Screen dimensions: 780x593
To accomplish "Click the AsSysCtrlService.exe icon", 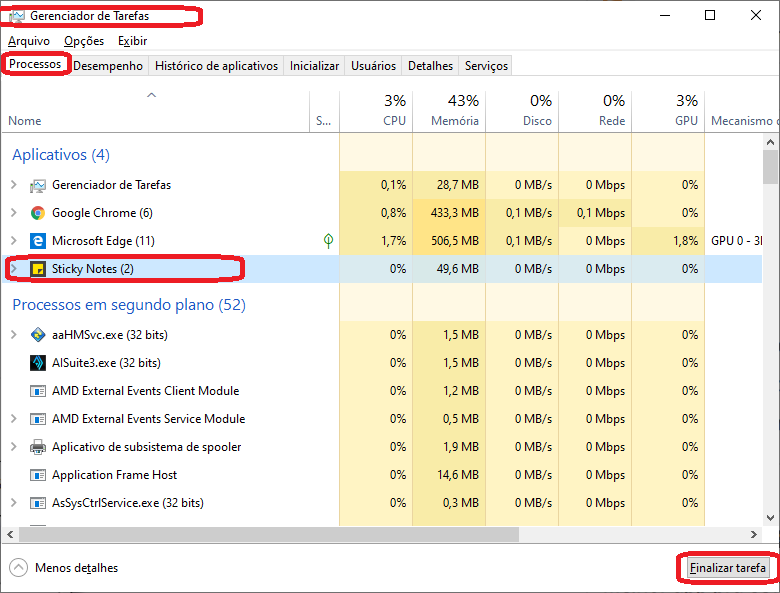I will 38,503.
